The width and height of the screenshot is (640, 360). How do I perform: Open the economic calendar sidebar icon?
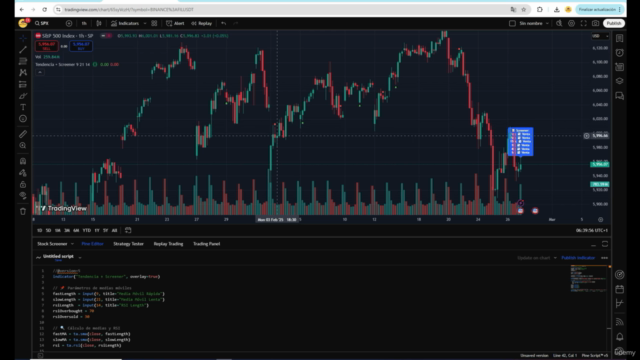coord(620,289)
